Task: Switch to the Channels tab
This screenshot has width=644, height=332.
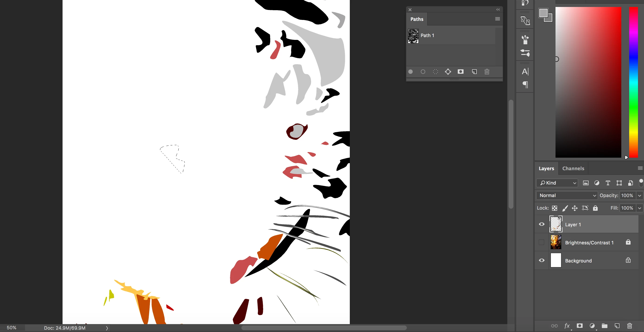Action: [573, 168]
